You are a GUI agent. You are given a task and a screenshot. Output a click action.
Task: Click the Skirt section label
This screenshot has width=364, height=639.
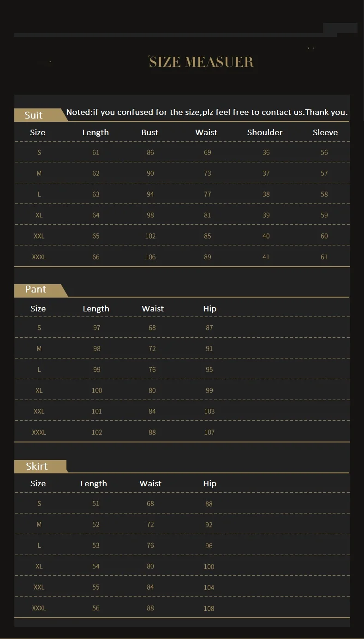(36, 466)
